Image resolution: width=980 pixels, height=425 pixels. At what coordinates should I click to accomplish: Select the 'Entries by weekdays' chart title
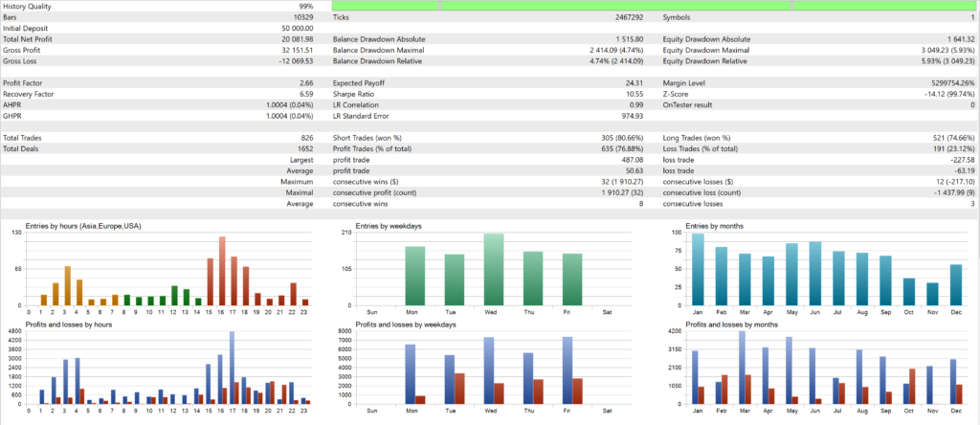[389, 226]
